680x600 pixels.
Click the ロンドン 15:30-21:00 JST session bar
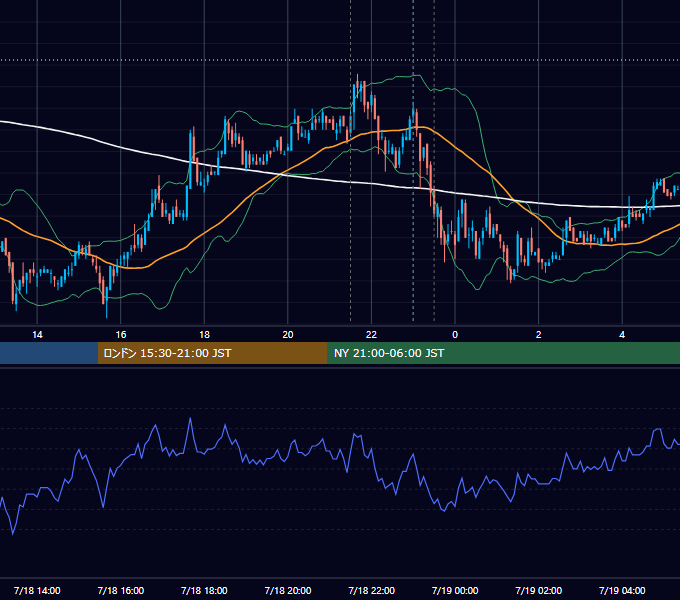[x=212, y=353]
